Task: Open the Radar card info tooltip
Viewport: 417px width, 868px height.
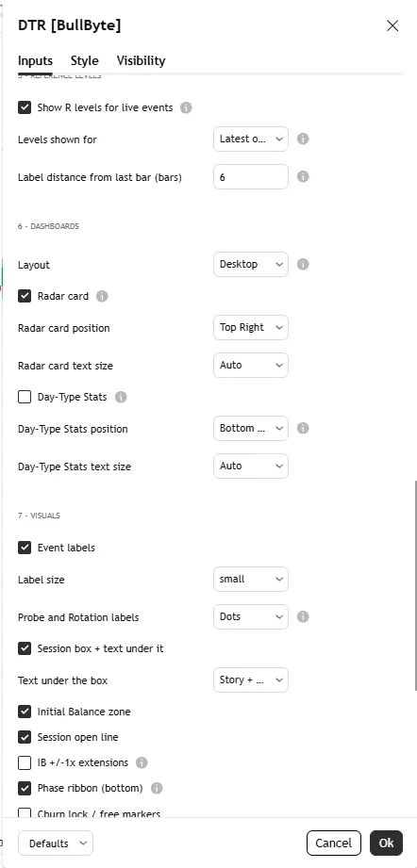Action: [x=102, y=296]
